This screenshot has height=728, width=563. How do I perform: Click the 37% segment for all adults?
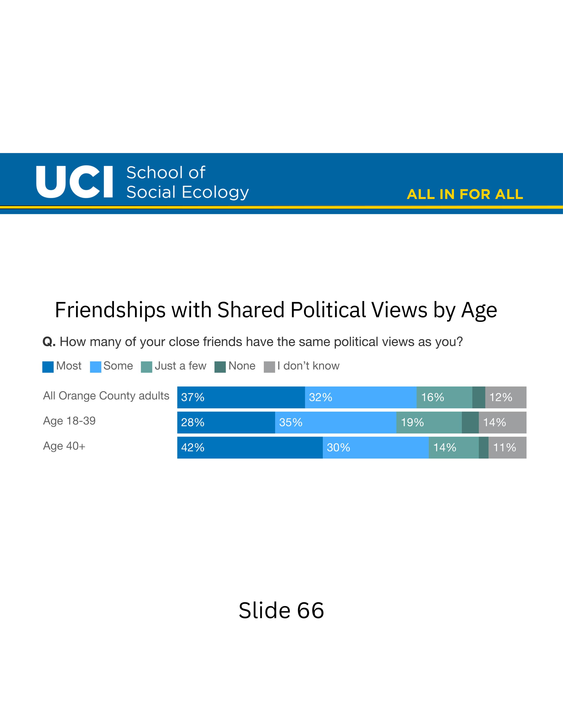pos(241,397)
